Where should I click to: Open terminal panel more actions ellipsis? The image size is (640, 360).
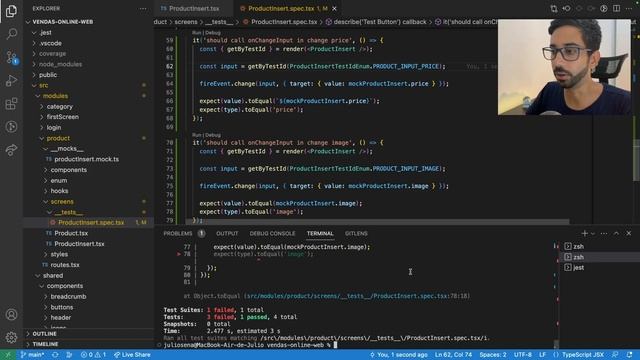pyautogui.click(x=604, y=233)
